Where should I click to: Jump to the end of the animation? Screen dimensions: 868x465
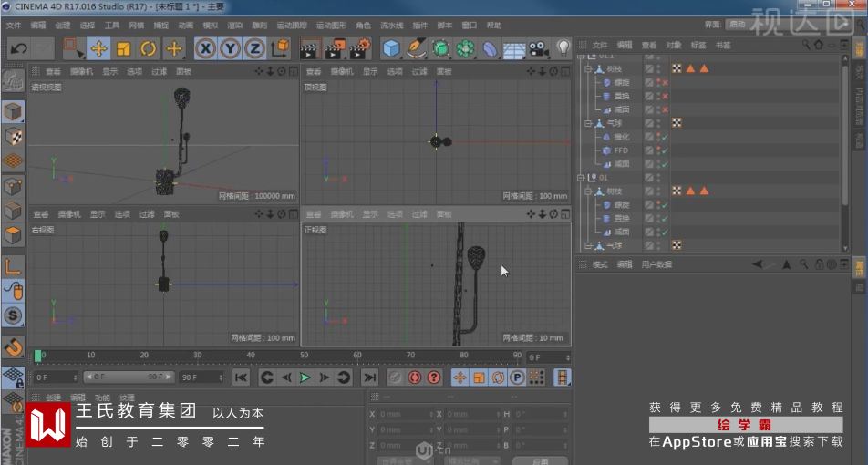pos(369,377)
